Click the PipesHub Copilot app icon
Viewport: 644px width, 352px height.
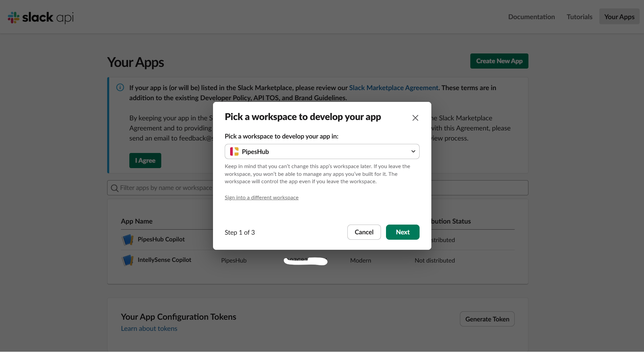tap(127, 240)
